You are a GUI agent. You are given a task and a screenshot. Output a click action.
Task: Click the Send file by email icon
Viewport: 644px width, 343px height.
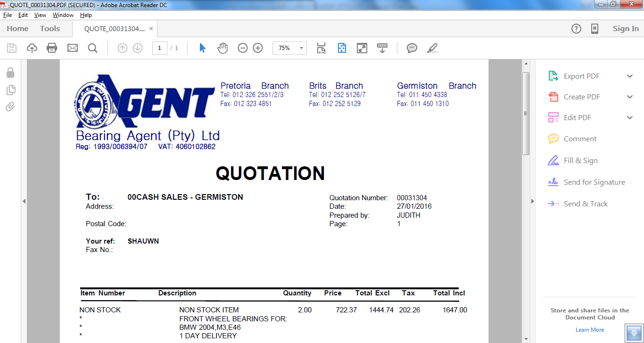[72, 48]
